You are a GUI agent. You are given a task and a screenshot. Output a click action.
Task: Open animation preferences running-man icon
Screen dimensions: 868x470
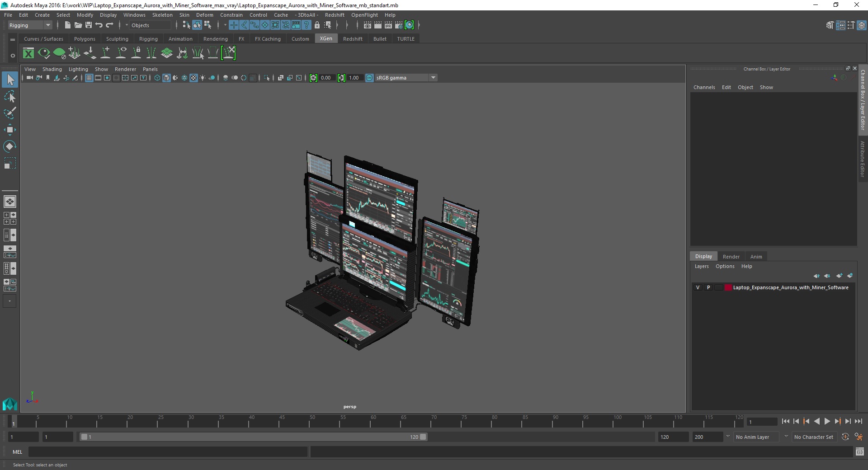pyautogui.click(x=859, y=437)
